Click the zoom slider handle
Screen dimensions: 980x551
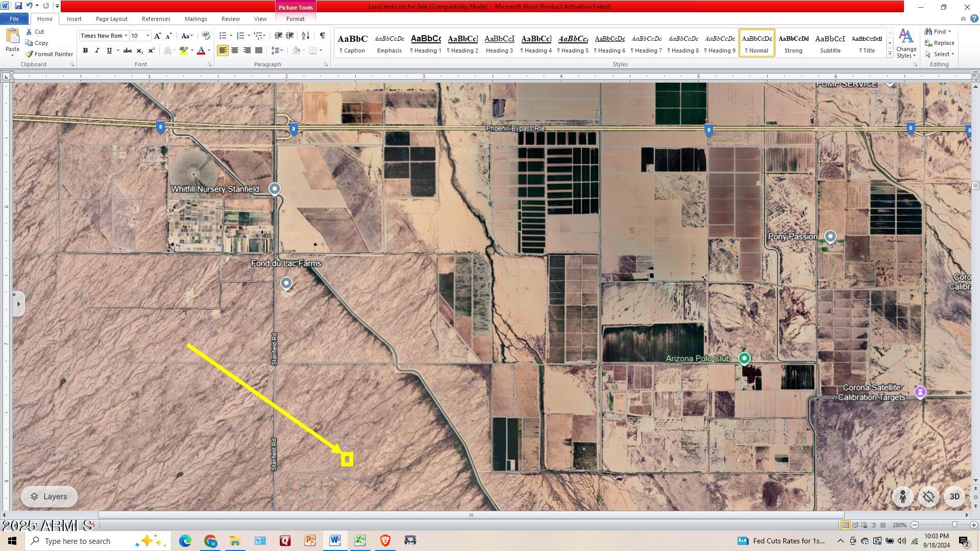pos(954,525)
